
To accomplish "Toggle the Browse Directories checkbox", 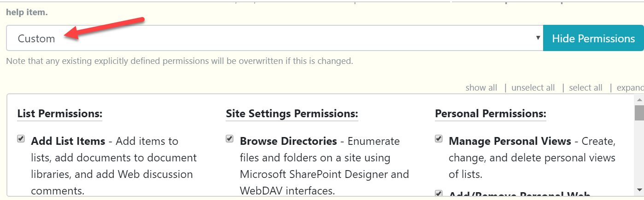I will 229,139.
